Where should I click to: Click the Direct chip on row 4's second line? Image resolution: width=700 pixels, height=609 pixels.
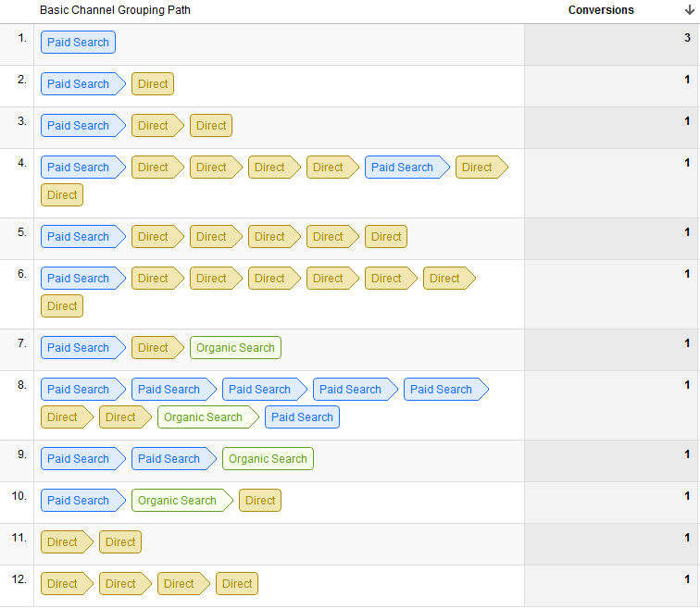click(x=62, y=195)
